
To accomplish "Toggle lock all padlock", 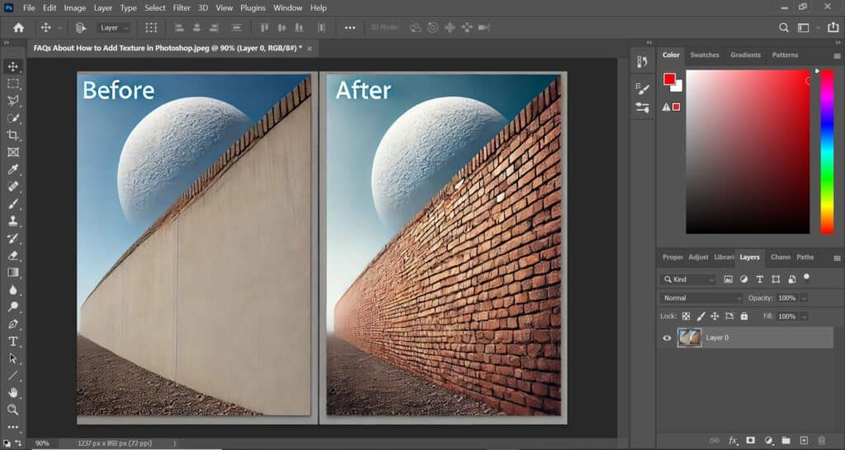I will point(744,316).
